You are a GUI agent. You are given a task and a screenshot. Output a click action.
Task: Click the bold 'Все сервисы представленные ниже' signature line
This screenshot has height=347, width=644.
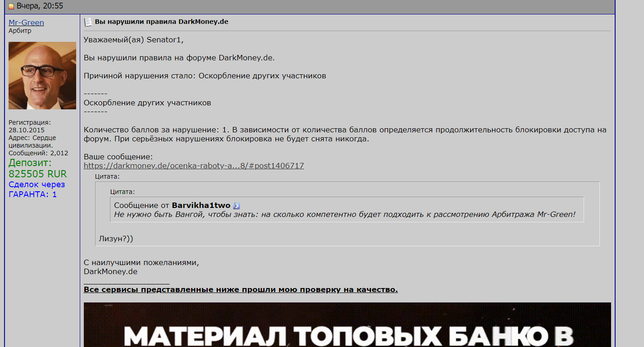(241, 289)
